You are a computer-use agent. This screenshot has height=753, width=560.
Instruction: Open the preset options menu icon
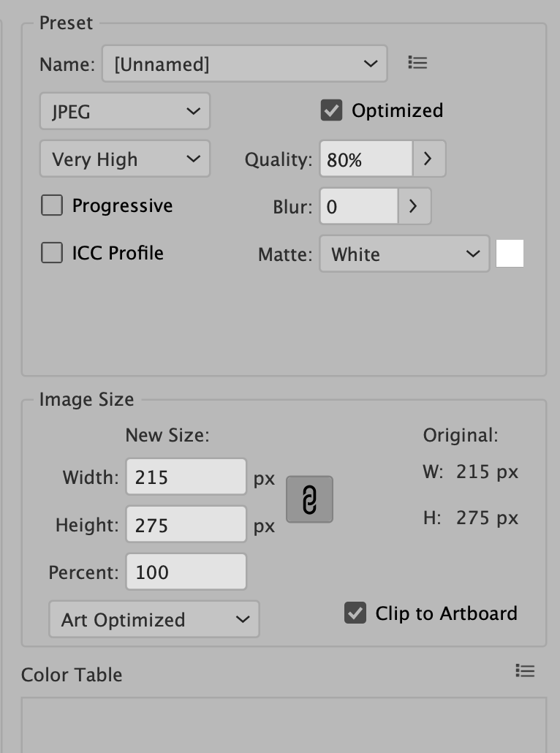pyautogui.click(x=417, y=63)
